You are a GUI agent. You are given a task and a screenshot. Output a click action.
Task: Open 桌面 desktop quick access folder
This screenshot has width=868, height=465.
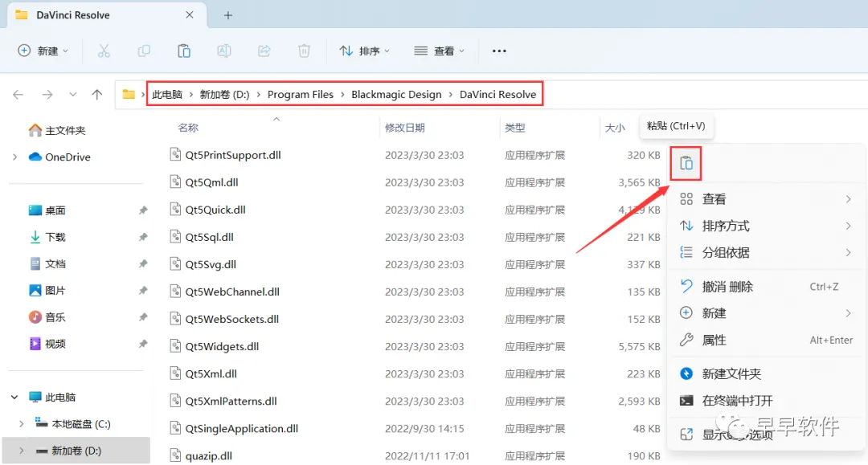click(47, 210)
